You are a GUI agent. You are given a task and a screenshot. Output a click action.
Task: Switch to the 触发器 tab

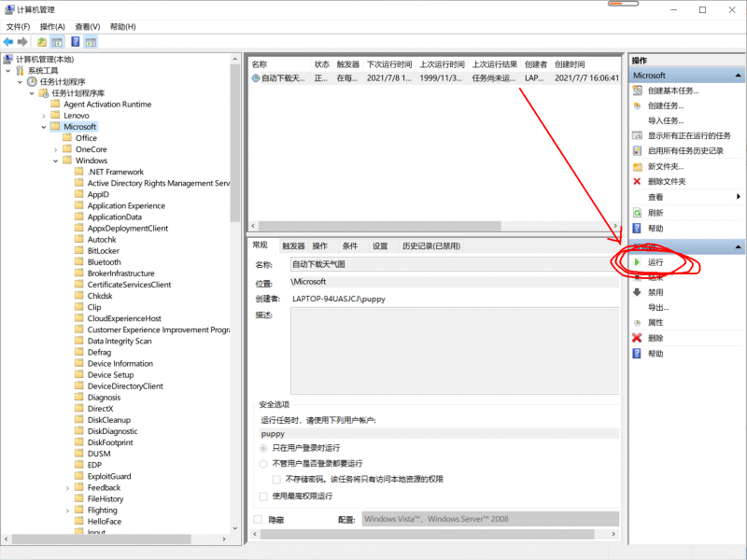pyautogui.click(x=293, y=246)
